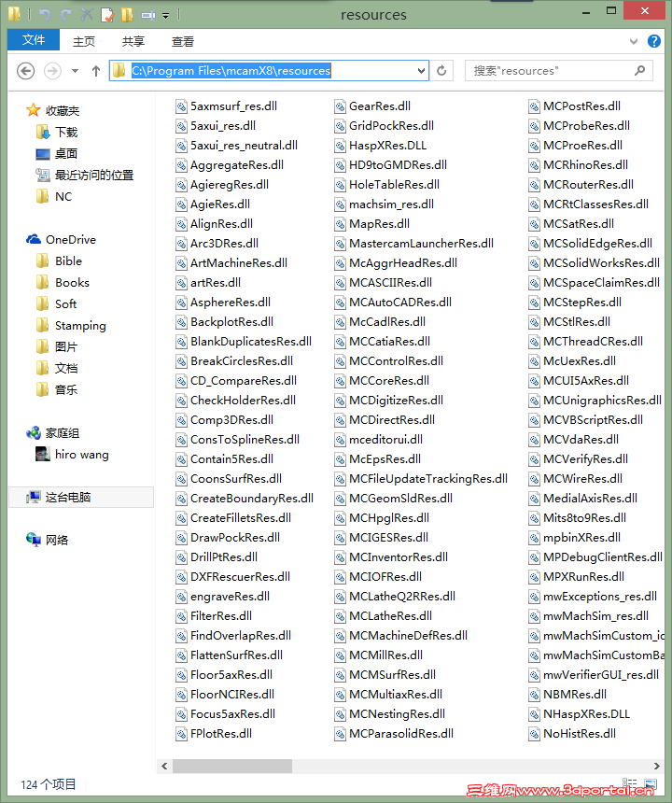
Task: Expand the address bar history dropdown
Action: click(421, 71)
